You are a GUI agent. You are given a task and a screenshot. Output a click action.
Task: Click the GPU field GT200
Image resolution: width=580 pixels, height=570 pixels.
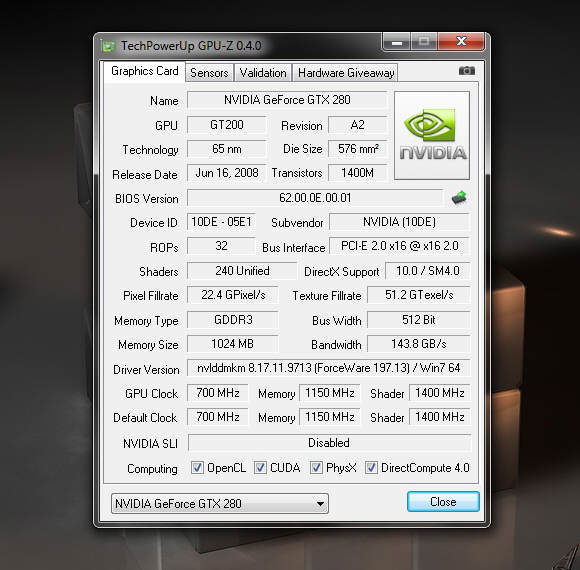tap(226, 125)
